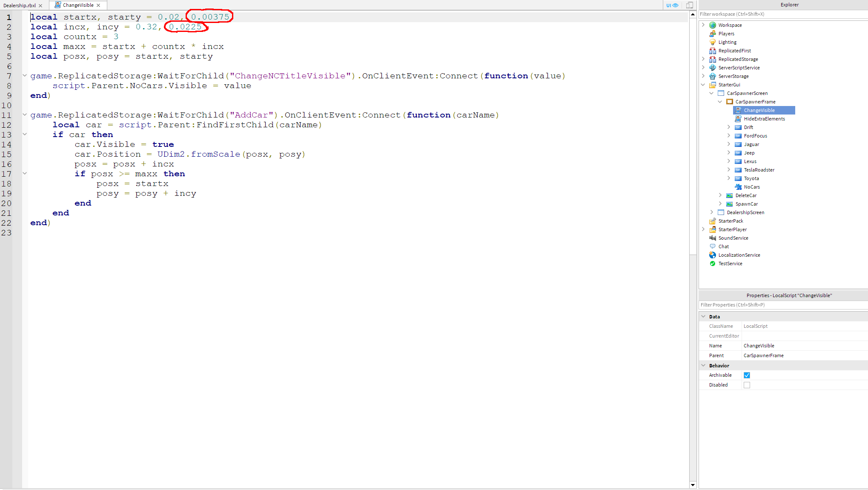
Task: Expand the Workspace node
Action: pos(703,25)
